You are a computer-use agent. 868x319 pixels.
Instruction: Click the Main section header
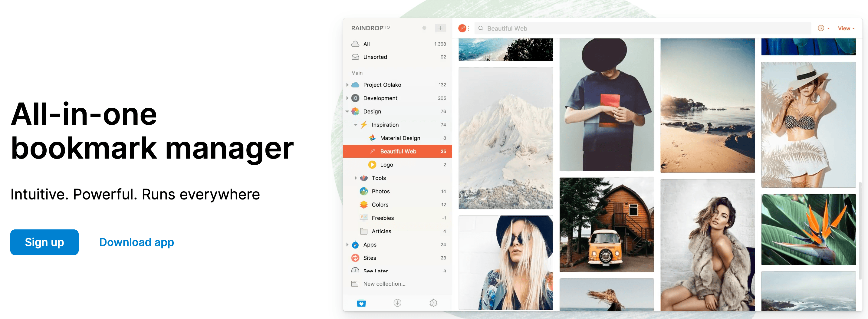click(x=357, y=73)
